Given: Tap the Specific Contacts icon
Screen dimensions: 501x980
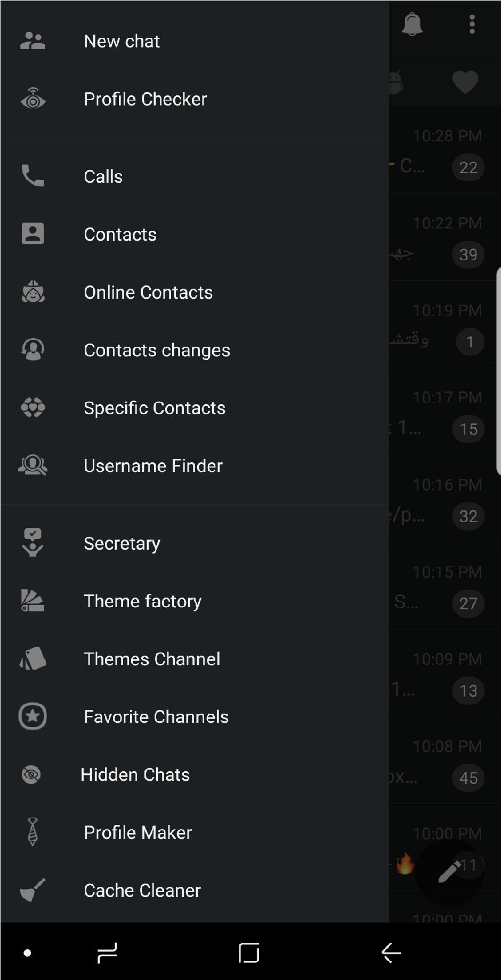Looking at the screenshot, I should pos(33,408).
